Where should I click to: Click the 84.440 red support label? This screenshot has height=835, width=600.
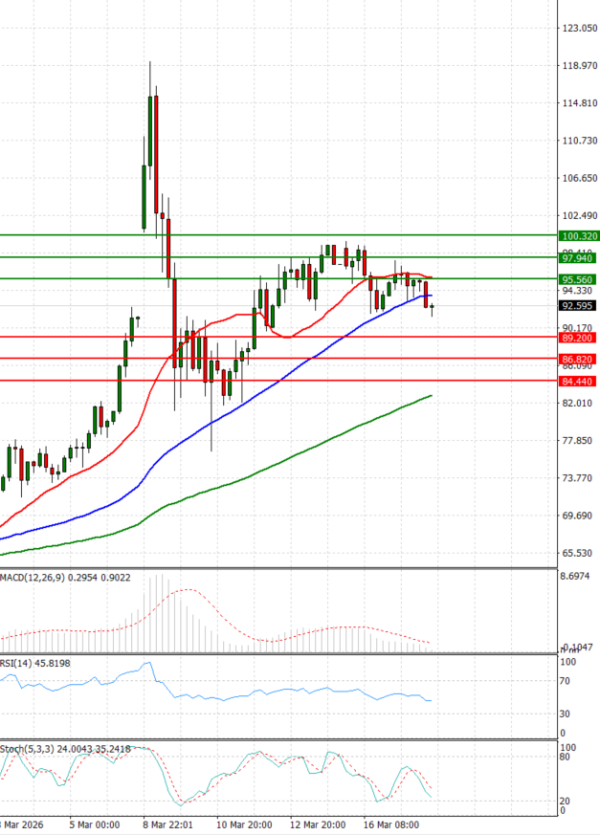click(578, 381)
